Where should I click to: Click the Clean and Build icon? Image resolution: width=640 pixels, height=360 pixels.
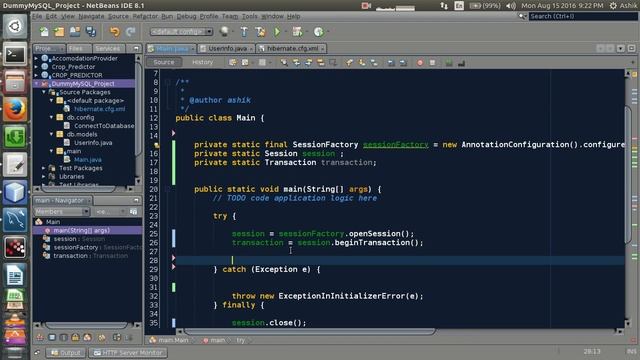(260, 31)
